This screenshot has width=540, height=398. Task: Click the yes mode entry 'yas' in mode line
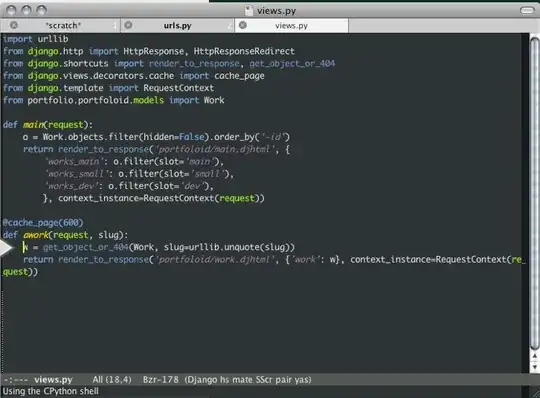[x=301, y=380]
